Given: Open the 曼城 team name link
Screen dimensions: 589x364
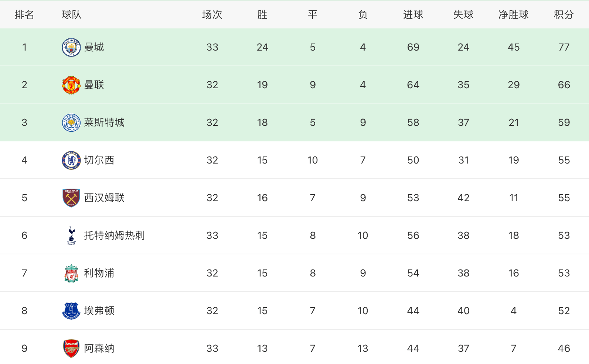Looking at the screenshot, I should tap(94, 47).
